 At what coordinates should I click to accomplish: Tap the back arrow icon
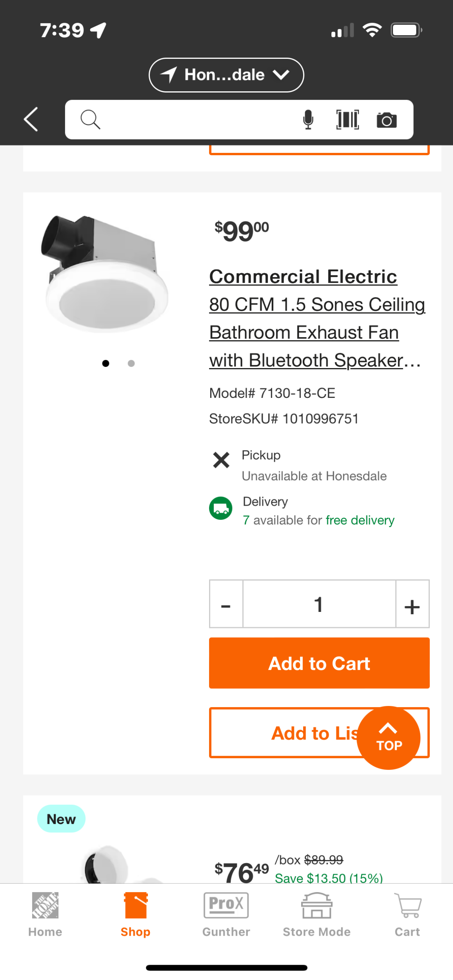(x=31, y=119)
